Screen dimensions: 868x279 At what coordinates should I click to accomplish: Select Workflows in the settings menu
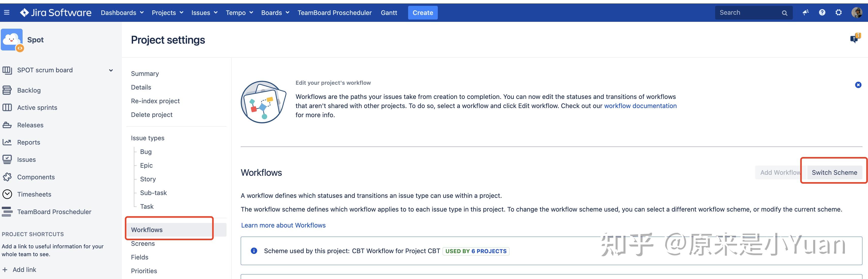coord(147,230)
